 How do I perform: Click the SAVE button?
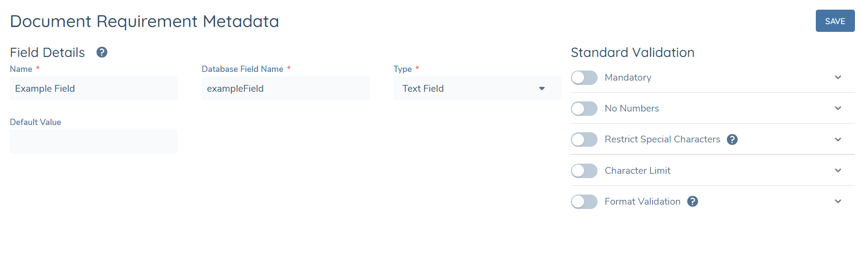click(835, 21)
